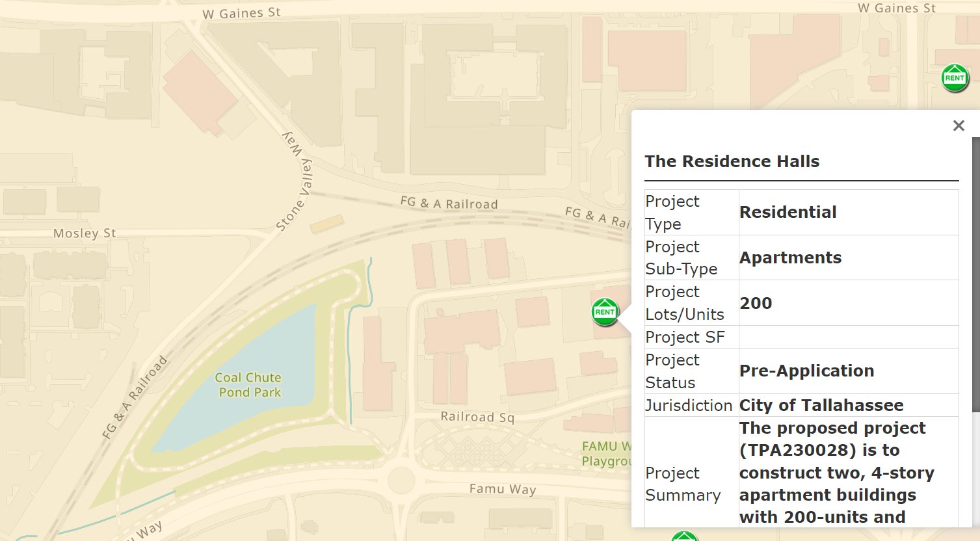Click the Famu Way street label
Image resolution: width=980 pixels, height=541 pixels.
[501, 490]
